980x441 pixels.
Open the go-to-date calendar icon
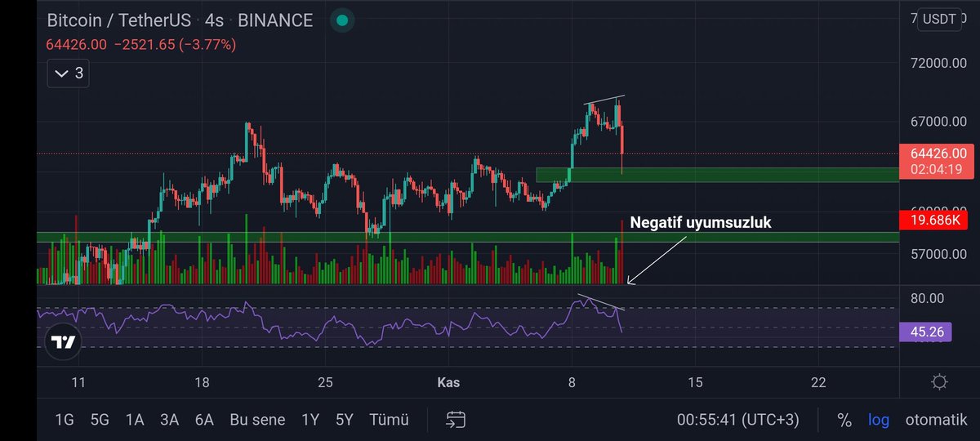(x=456, y=420)
